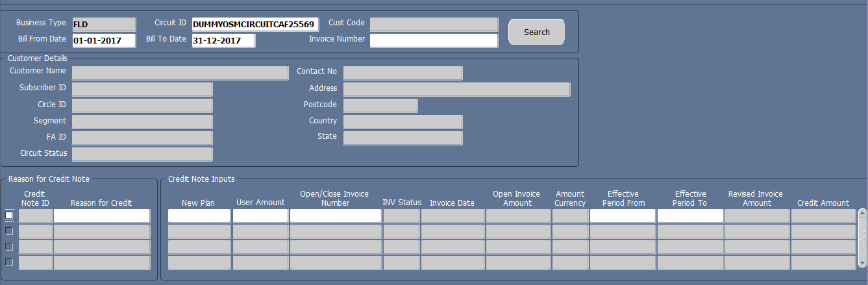Focus the first Reason for Credit field

[x=102, y=216]
